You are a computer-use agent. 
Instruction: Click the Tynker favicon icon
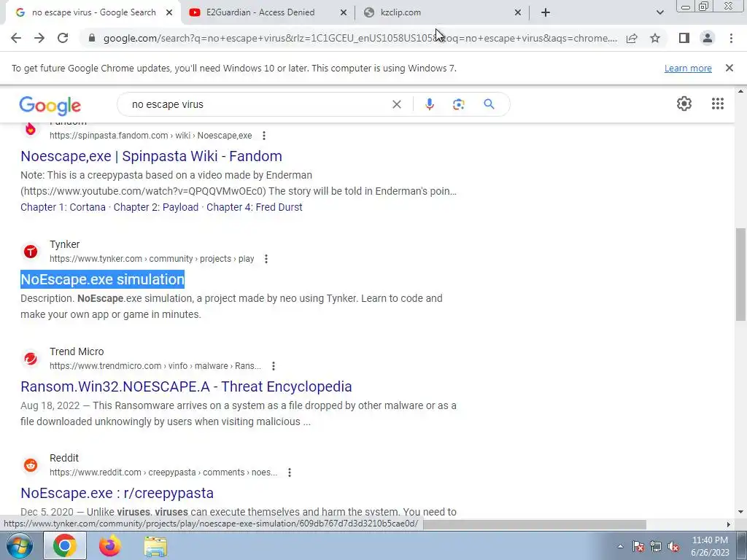pyautogui.click(x=31, y=252)
